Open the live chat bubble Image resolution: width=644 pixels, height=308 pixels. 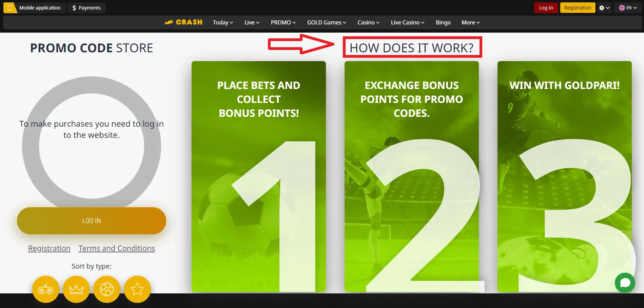pyautogui.click(x=625, y=283)
